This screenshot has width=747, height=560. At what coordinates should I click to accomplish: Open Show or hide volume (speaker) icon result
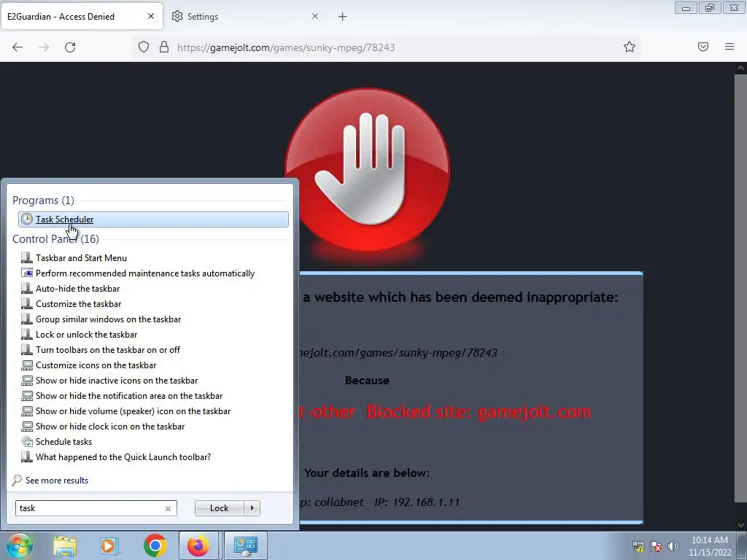(x=133, y=411)
